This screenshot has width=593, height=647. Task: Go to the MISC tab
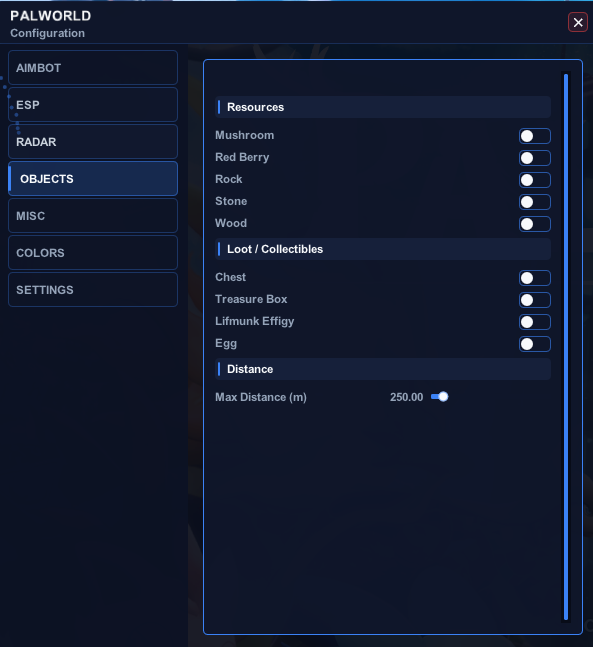click(93, 216)
